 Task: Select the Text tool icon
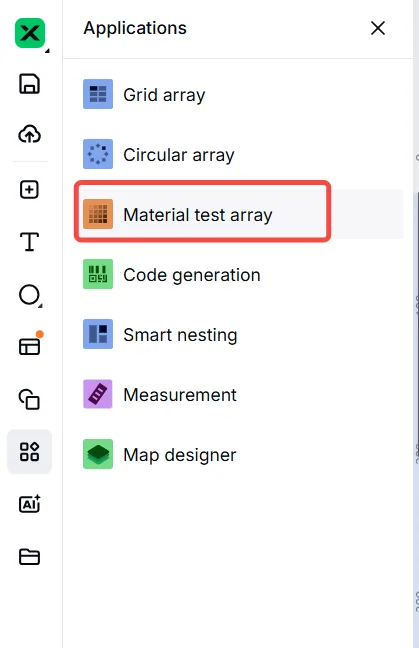pos(29,242)
